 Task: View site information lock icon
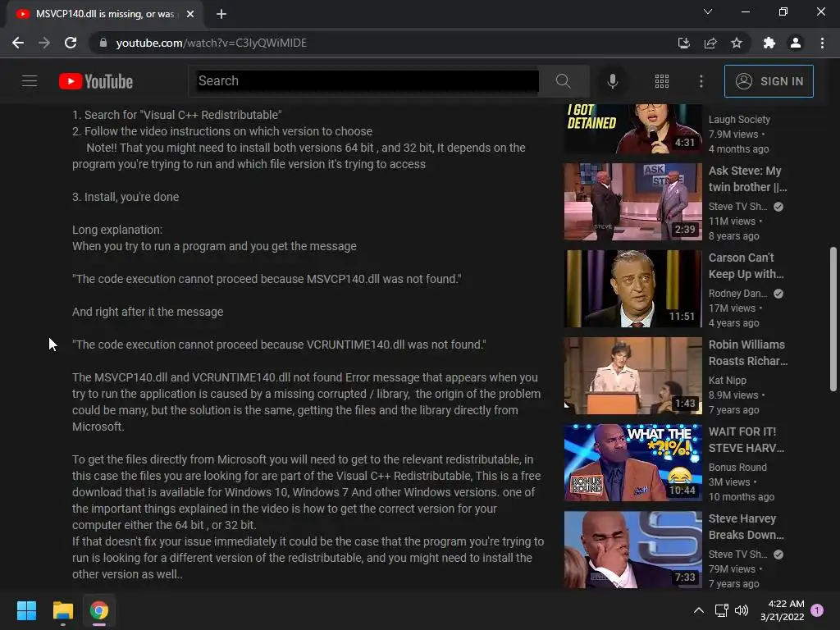[x=103, y=43]
